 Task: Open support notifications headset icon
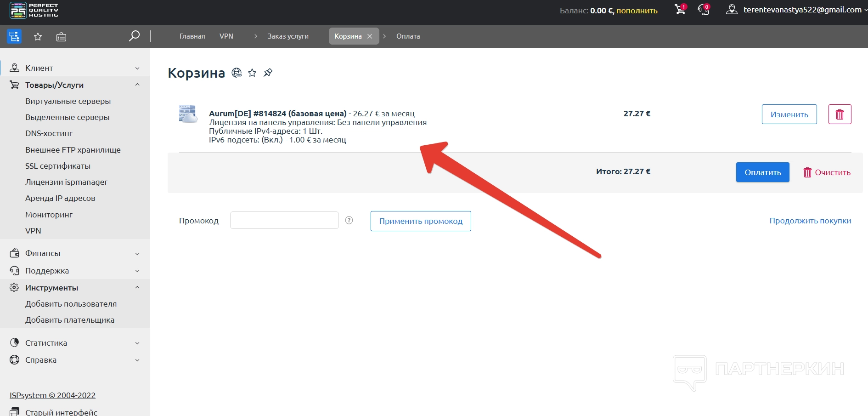(x=704, y=10)
